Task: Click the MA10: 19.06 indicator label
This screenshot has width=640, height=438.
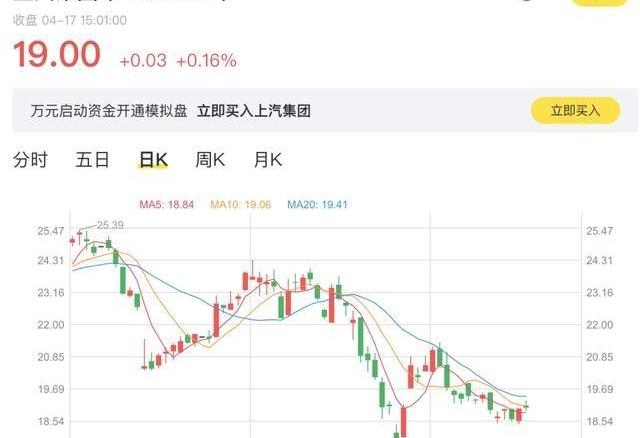Action: 241,204
